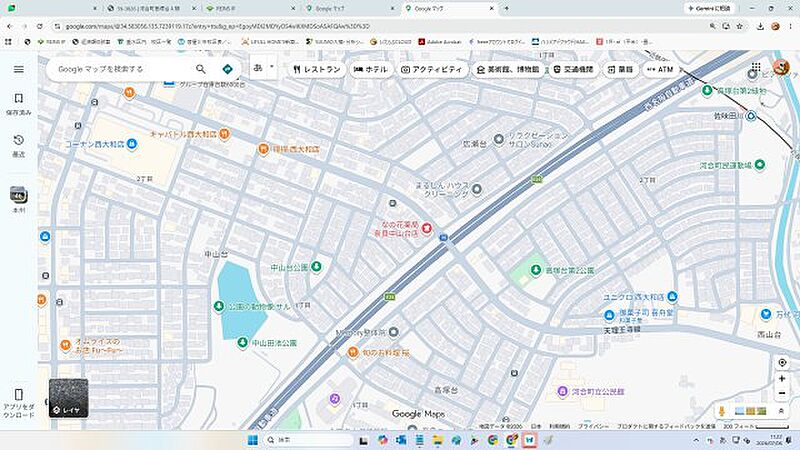Image resolution: width=800 pixels, height=450 pixels.
Task: Click the 中山田池公園 park pin
Action: [x=243, y=342]
